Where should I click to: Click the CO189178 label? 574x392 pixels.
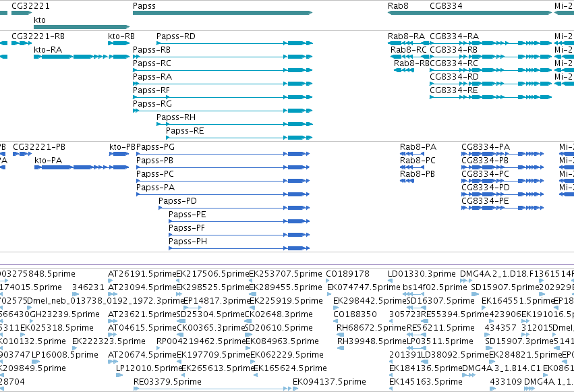(x=347, y=274)
